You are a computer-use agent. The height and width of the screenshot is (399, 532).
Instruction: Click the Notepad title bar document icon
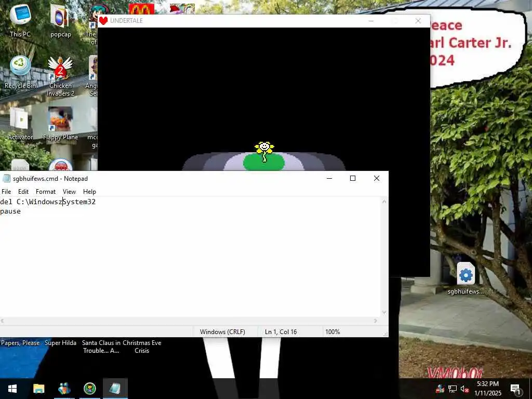(x=6, y=179)
